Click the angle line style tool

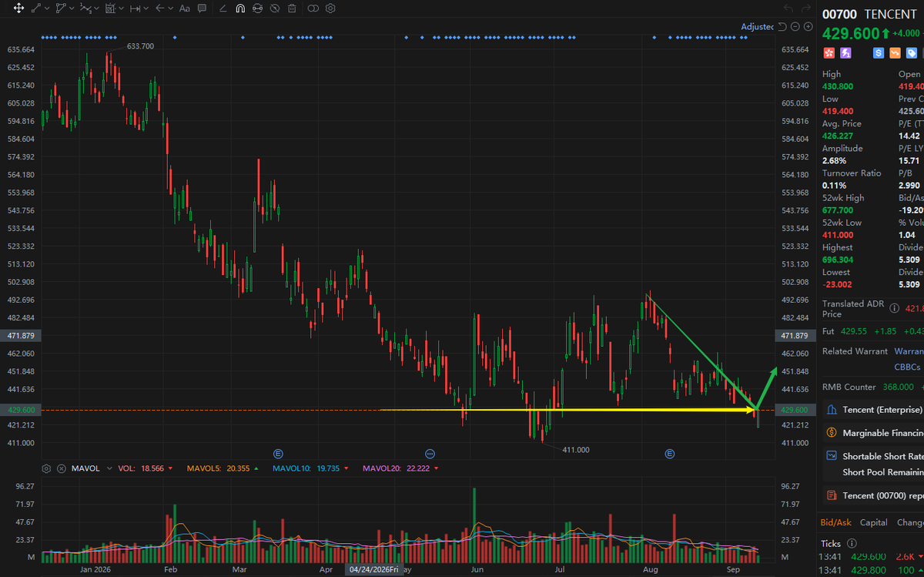pyautogui.click(x=223, y=9)
